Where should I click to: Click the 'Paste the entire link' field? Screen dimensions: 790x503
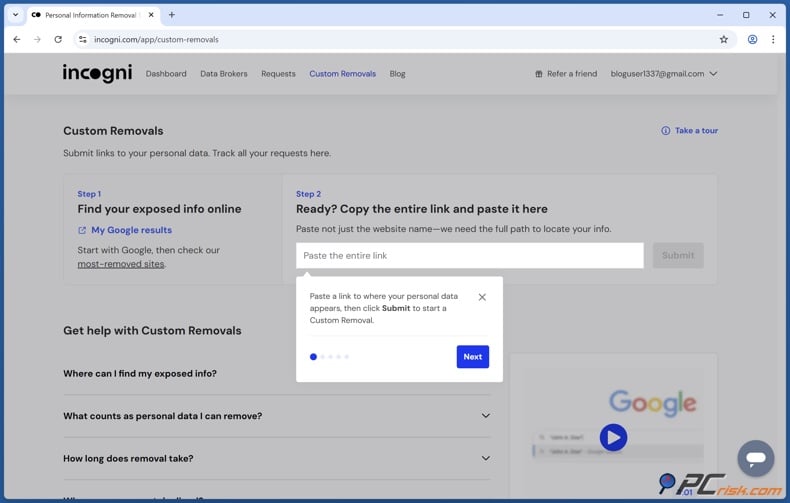469,256
